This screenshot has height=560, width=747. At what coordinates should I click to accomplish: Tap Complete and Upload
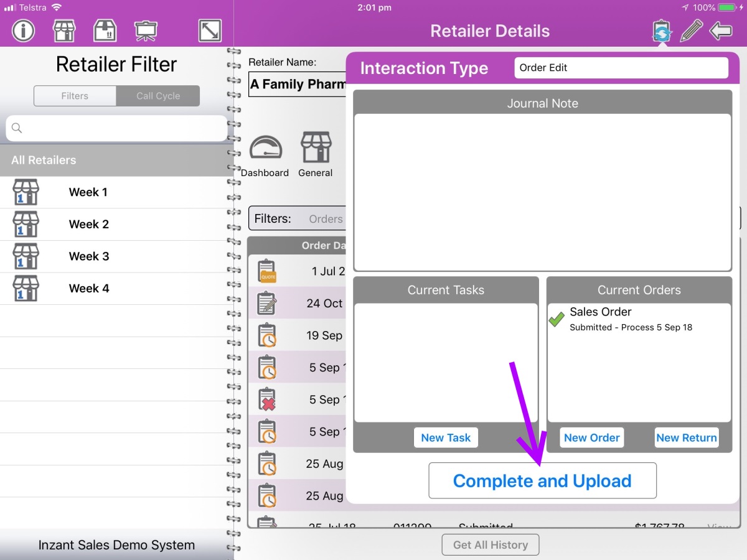click(x=542, y=481)
